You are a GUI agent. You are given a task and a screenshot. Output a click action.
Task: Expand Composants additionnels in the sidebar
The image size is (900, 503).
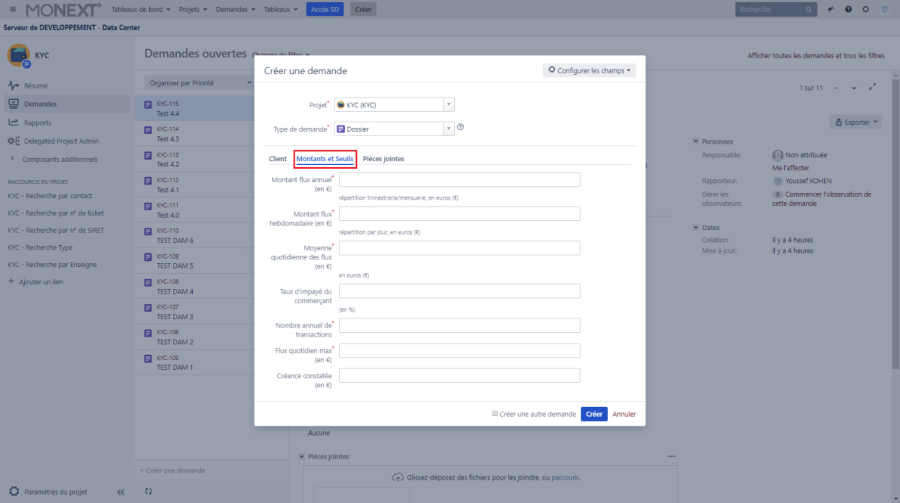pyautogui.click(x=13, y=158)
